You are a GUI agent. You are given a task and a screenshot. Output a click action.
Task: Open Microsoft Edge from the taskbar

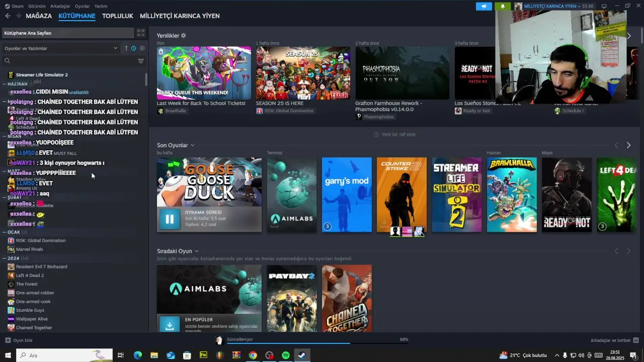pyautogui.click(x=137, y=355)
